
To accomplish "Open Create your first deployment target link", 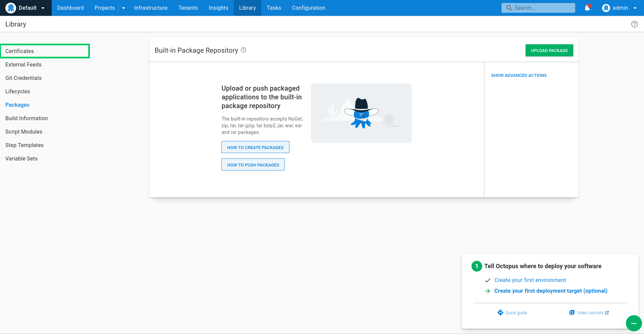I will tap(551, 291).
